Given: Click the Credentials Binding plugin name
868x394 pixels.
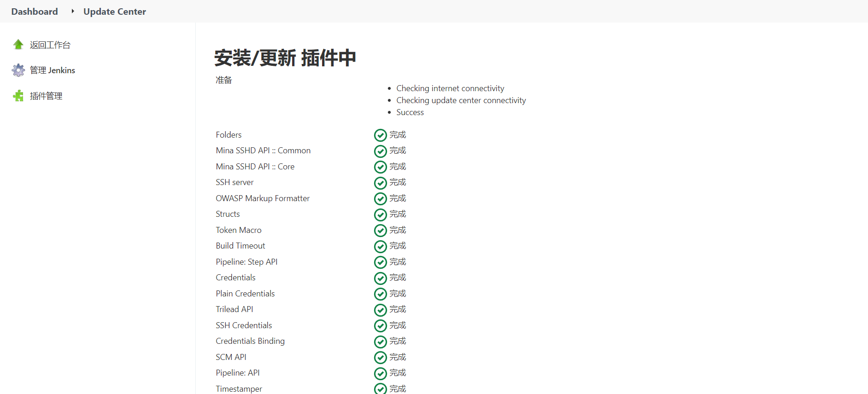Looking at the screenshot, I should 250,341.
